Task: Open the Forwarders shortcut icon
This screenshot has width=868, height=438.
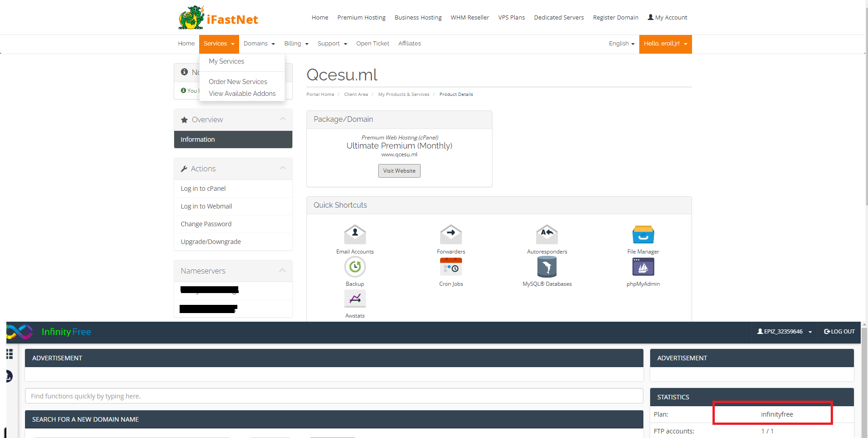Action: [x=451, y=235]
